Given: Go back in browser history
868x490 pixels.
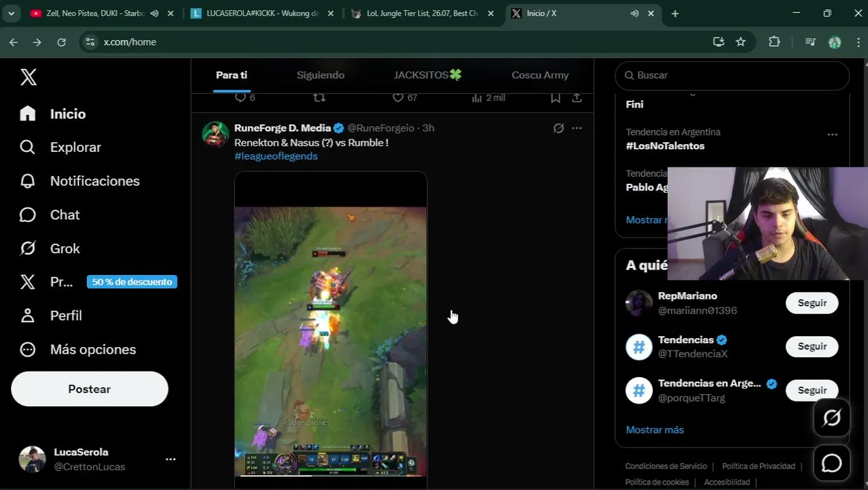Looking at the screenshot, I should click(x=14, y=42).
